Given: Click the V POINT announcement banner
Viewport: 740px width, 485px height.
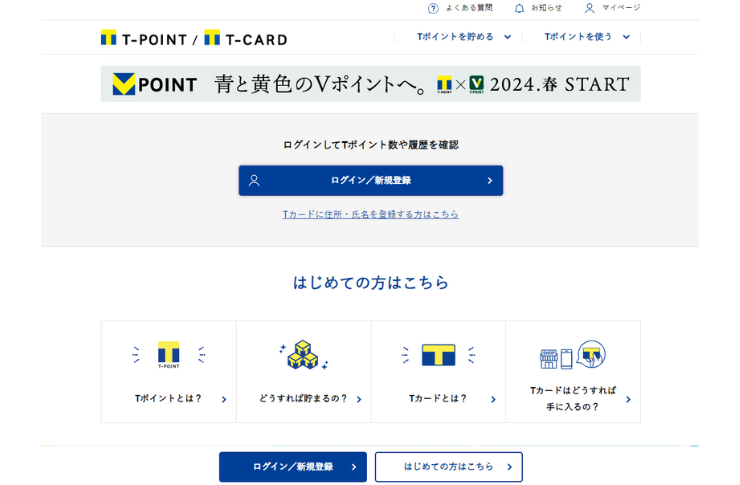Looking at the screenshot, I should tap(370, 84).
